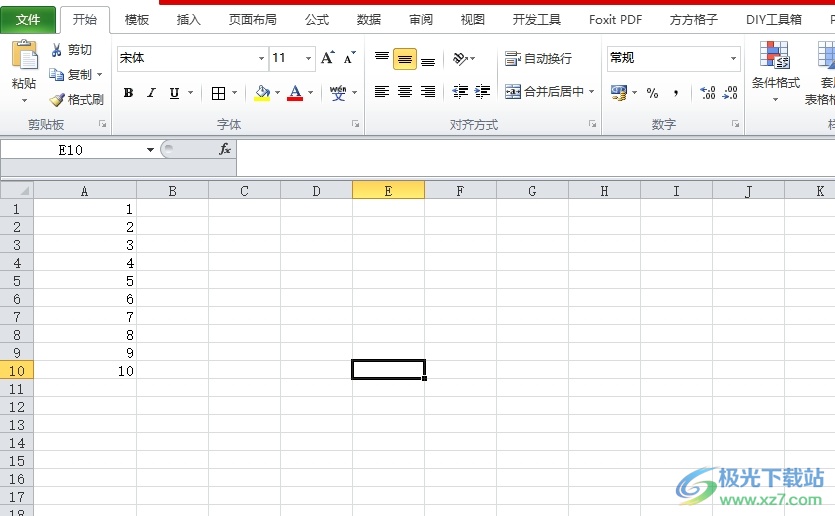Click the percent style icon
This screenshot has height=516, width=835.
click(x=652, y=93)
